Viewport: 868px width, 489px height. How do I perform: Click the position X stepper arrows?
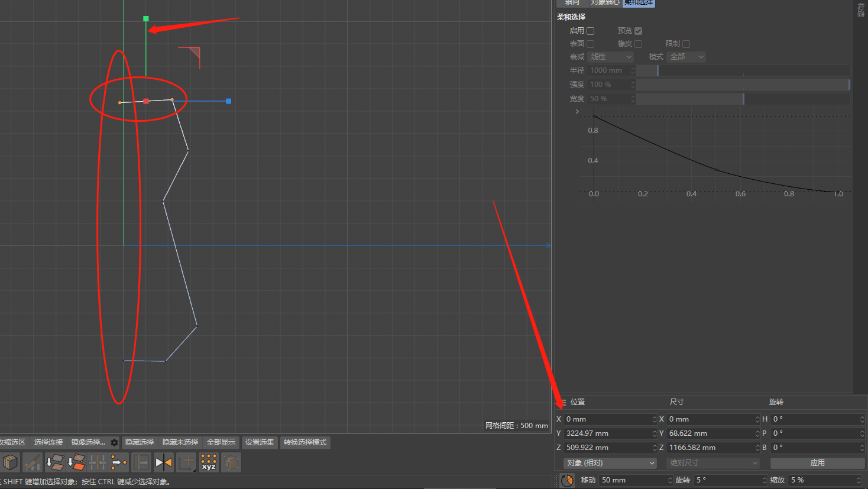(655, 419)
